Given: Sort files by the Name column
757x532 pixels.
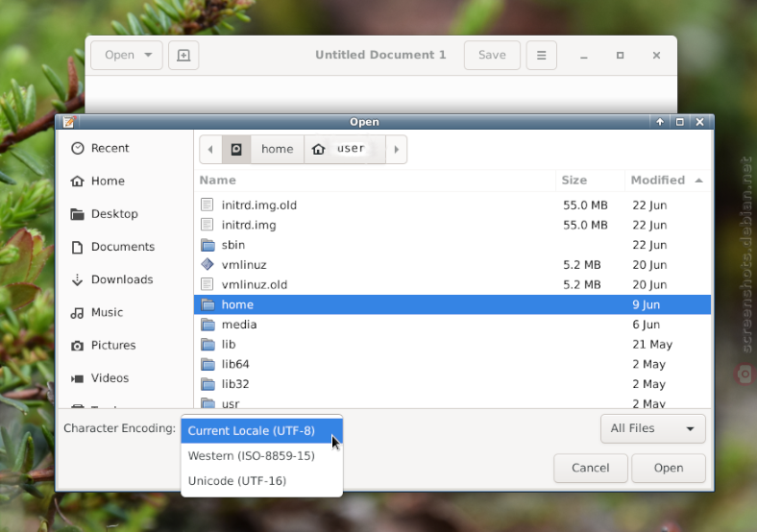Looking at the screenshot, I should pos(375,181).
